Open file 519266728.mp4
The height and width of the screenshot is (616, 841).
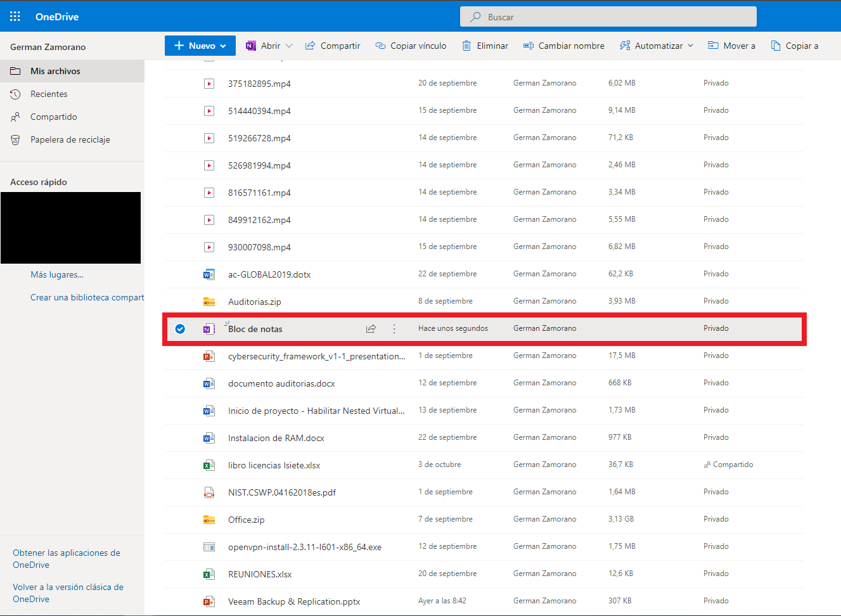259,138
